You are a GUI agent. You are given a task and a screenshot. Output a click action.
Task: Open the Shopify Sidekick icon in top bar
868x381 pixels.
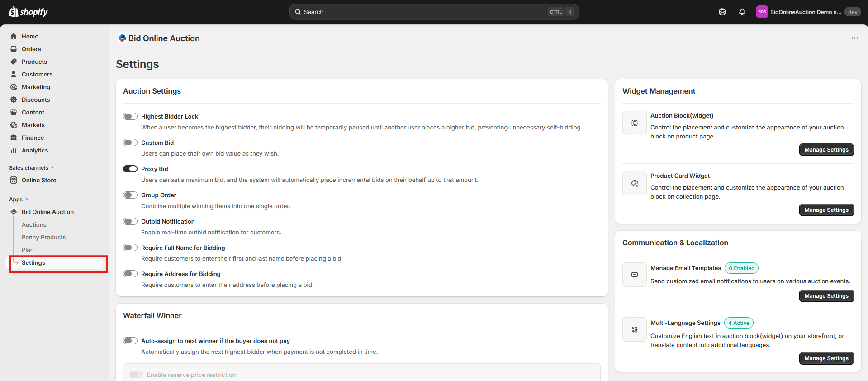click(722, 12)
